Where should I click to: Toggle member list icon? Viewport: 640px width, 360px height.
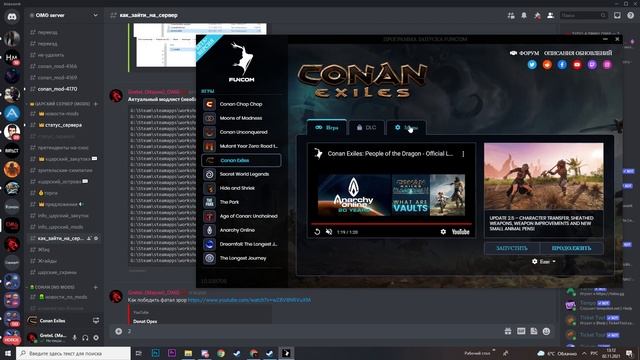(x=551, y=16)
